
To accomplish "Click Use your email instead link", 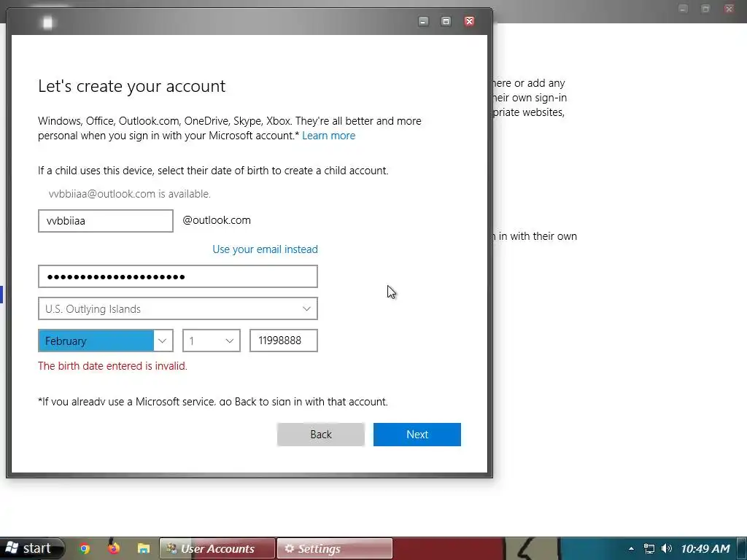I will click(265, 249).
